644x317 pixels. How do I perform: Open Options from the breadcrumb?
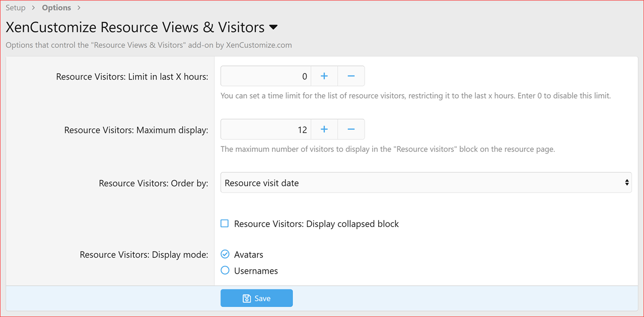pos(56,8)
